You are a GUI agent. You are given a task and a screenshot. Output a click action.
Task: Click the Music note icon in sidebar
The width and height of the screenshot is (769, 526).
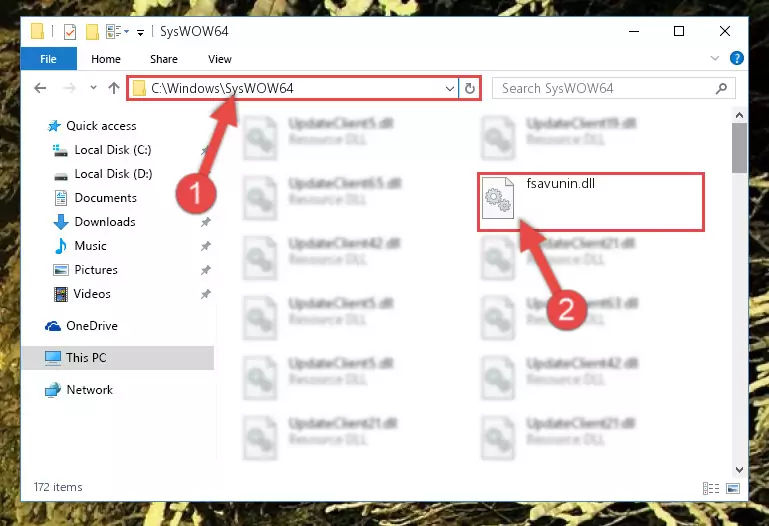(61, 246)
